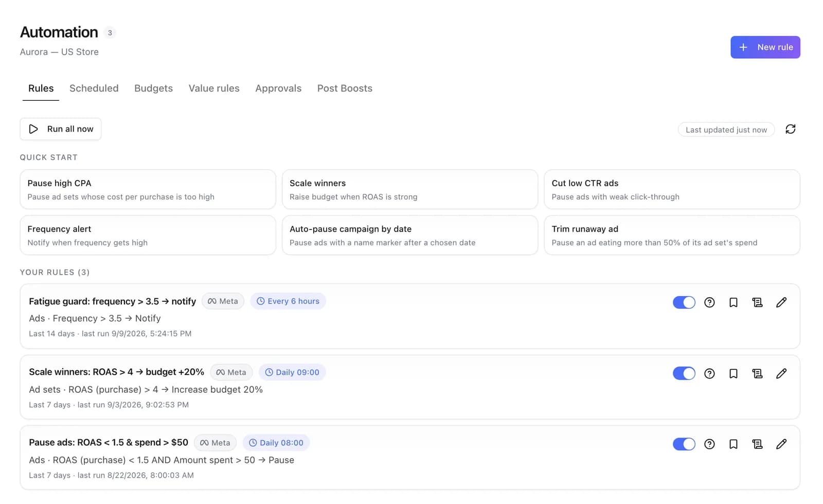Switch to Post Boosts tab
Viewport: 823px width, 504px height.
[x=345, y=88]
